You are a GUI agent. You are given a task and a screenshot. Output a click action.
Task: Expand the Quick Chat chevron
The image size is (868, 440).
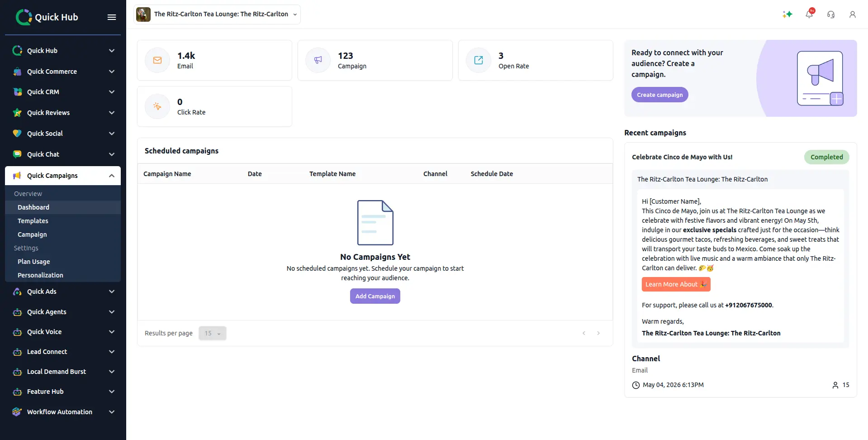point(112,154)
